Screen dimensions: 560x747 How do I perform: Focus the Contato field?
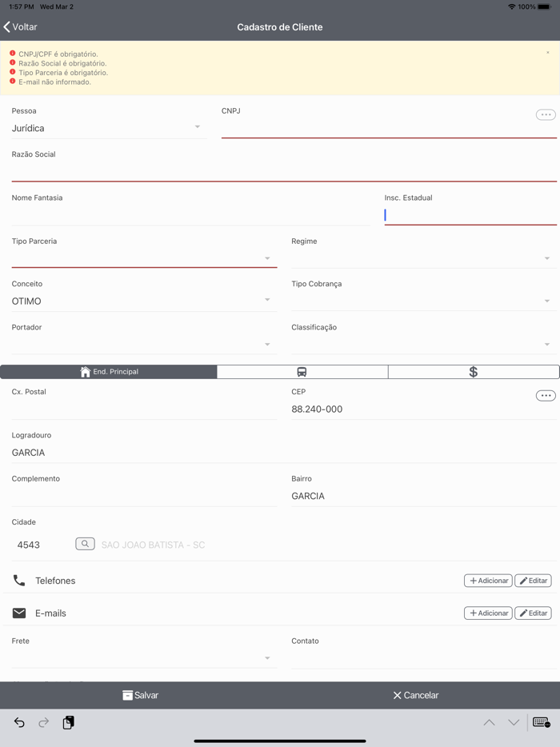(x=424, y=658)
